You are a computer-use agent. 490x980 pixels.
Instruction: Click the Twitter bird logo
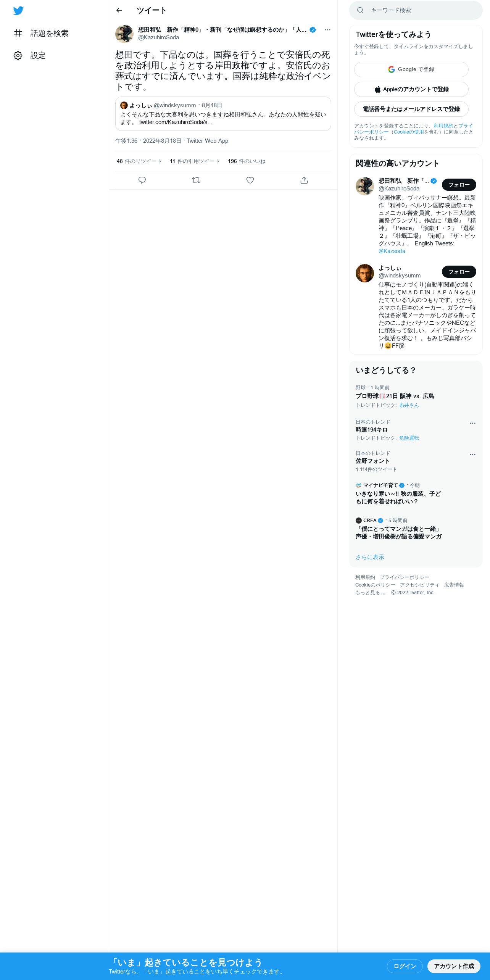18,11
